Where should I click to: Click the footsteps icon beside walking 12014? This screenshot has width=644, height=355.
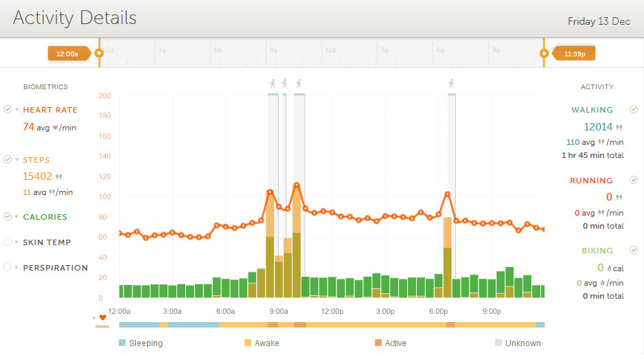pos(619,127)
